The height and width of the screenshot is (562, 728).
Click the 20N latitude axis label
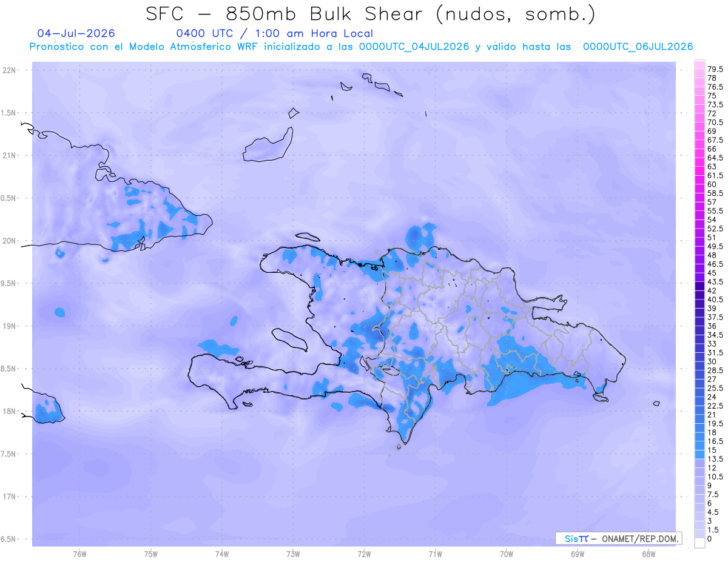click(9, 241)
